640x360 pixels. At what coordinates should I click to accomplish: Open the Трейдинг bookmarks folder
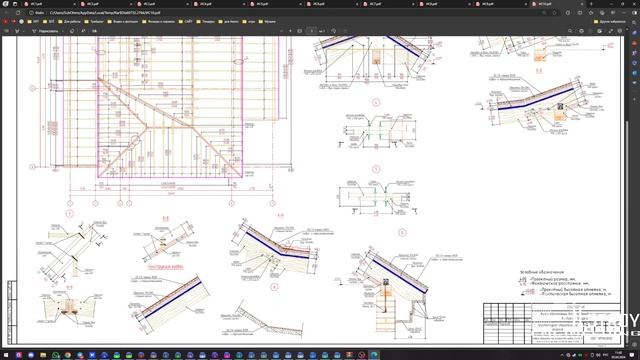94,21
